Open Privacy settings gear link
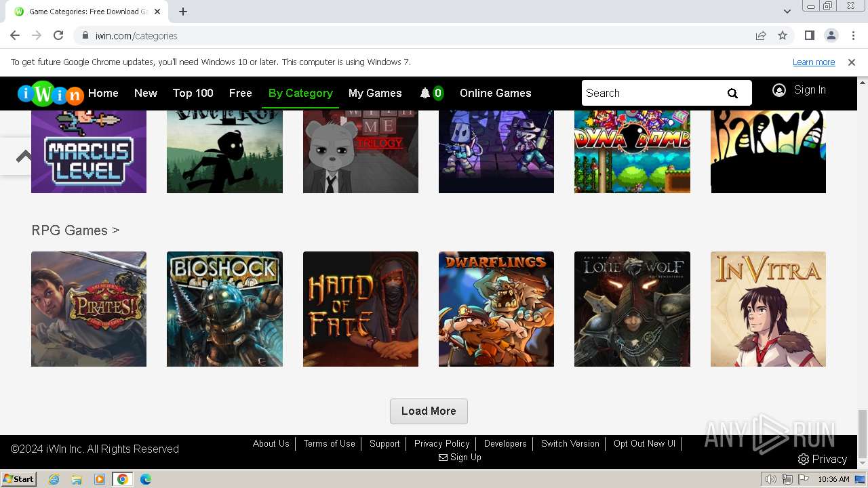This screenshot has height=488, width=868. (823, 460)
